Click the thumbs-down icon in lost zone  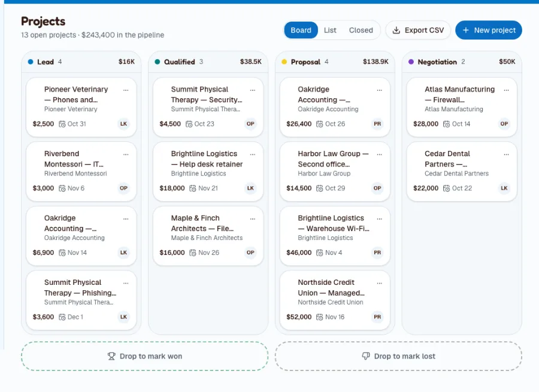click(x=366, y=356)
